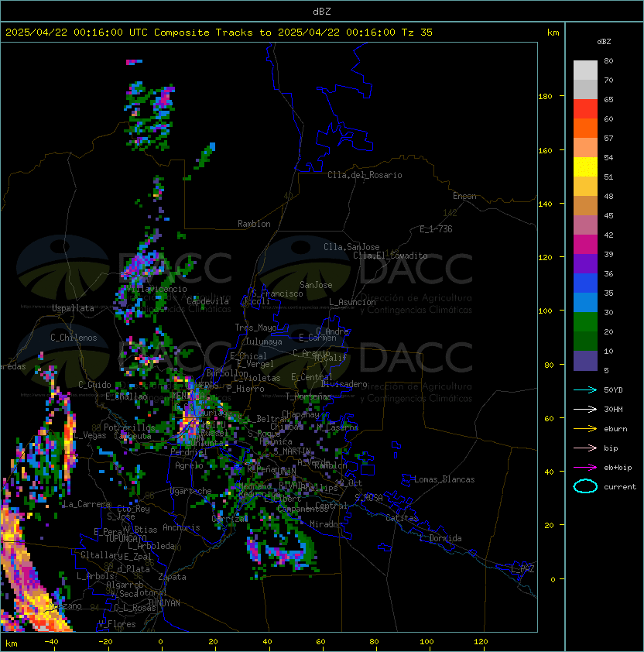Click the C_Chilenos map label
644x652 pixels.
tap(74, 338)
